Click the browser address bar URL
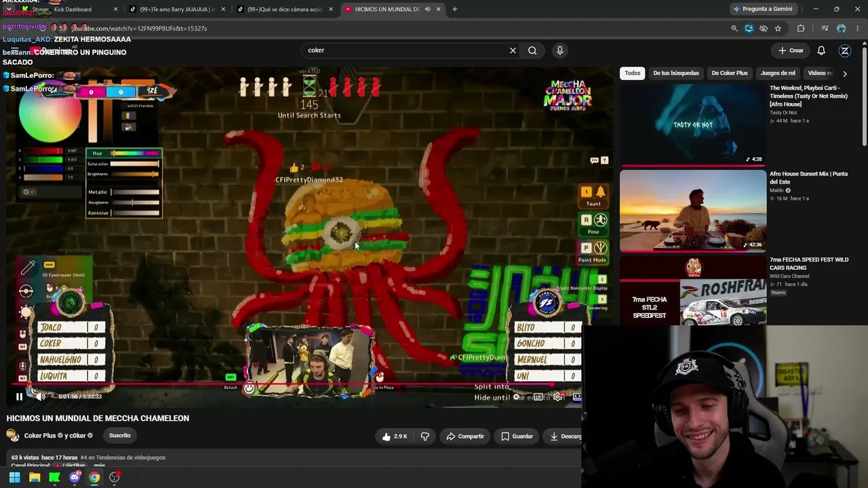868x488 pixels. coord(139,28)
